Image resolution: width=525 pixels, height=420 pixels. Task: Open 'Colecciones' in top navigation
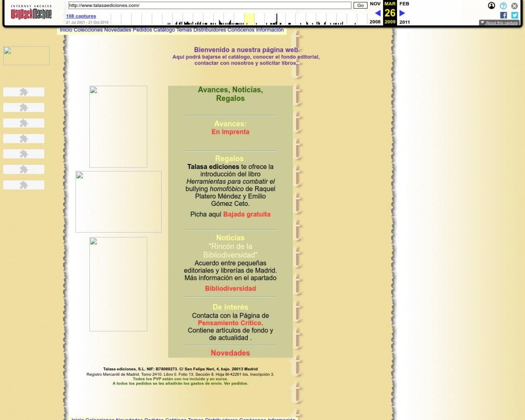tap(88, 30)
